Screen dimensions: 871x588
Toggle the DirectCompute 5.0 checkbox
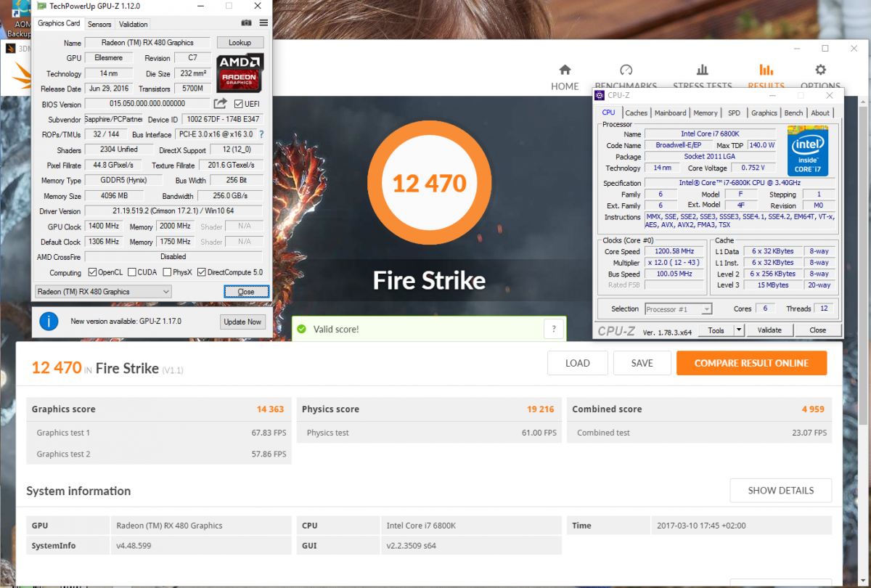click(x=202, y=272)
